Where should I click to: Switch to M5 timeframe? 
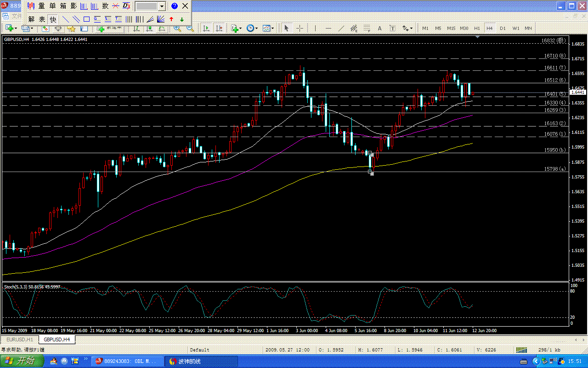click(438, 28)
